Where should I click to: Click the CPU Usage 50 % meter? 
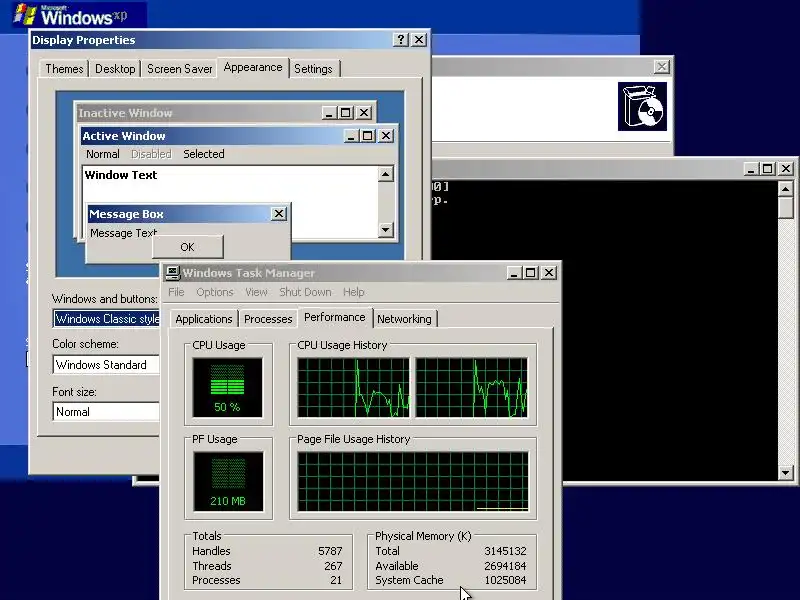[x=228, y=387]
